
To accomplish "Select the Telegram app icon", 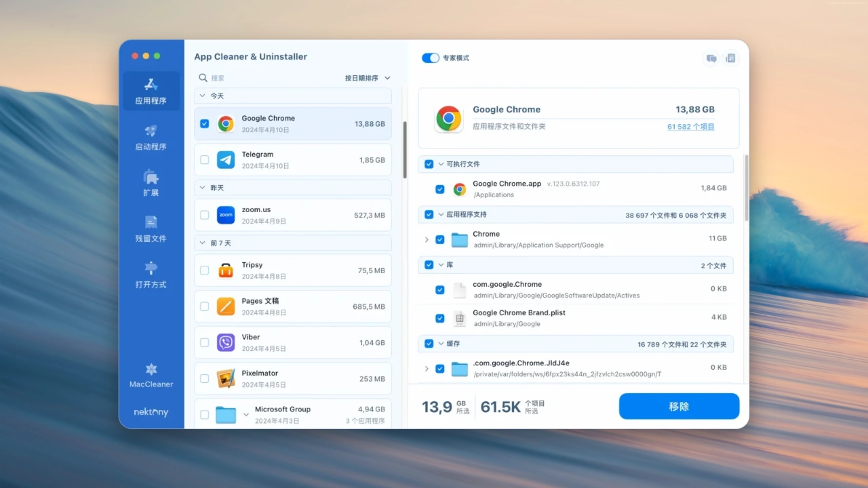I will pos(226,160).
